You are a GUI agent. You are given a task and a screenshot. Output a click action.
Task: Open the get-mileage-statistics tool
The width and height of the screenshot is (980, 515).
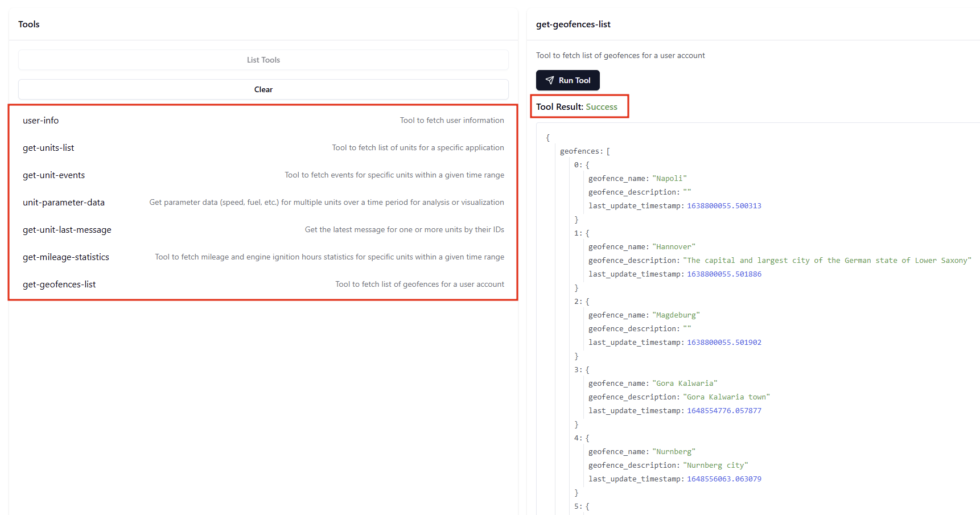tap(263, 257)
